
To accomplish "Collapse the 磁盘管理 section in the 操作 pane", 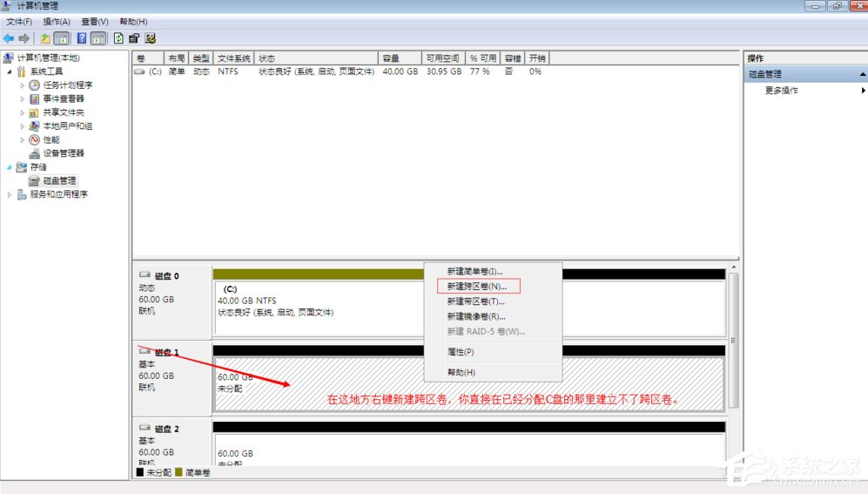I will pos(863,74).
